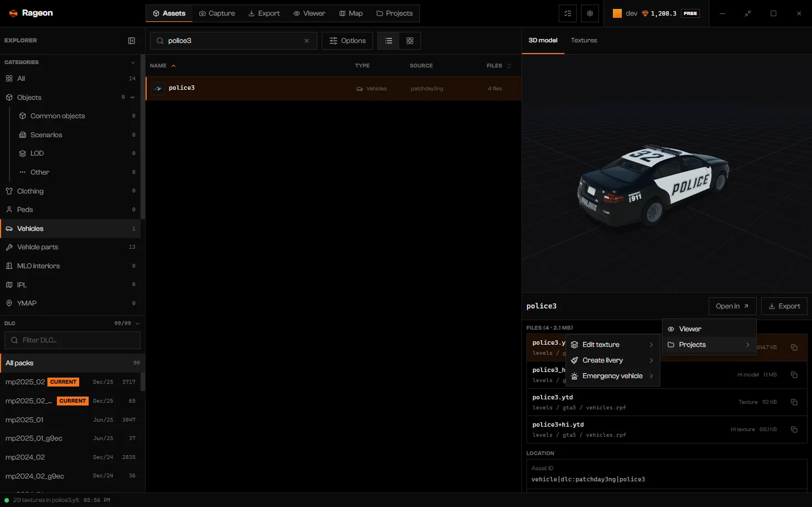Viewport: 812px width, 507px height.
Task: Click the Export button for police3
Action: (784, 306)
